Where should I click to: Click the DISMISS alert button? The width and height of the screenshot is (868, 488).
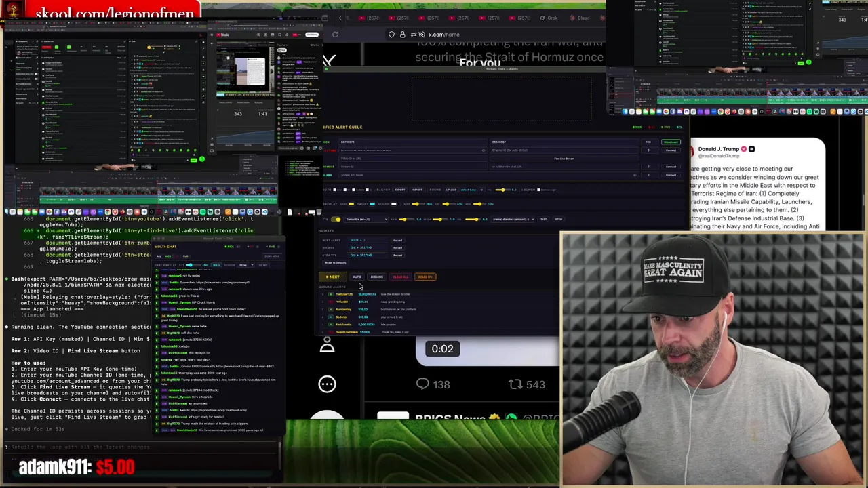click(377, 277)
